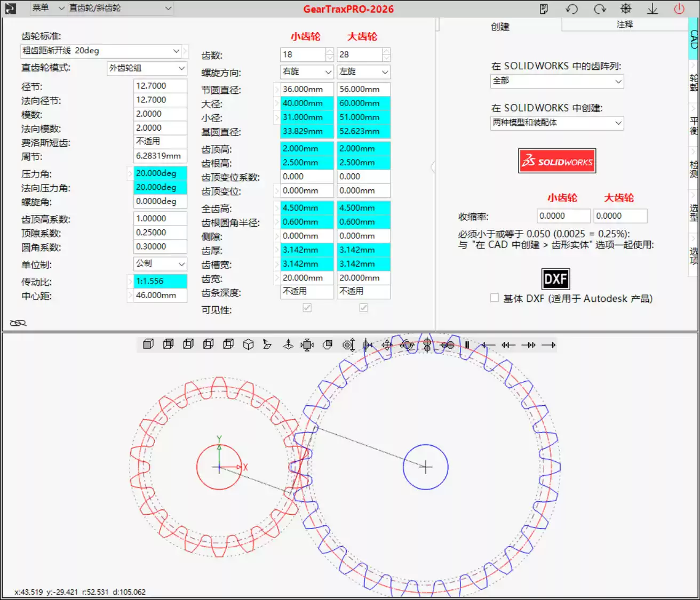The width and height of the screenshot is (700, 600).
Task: Select the isometric view cube icon in viewport toolbar
Action: [248, 345]
